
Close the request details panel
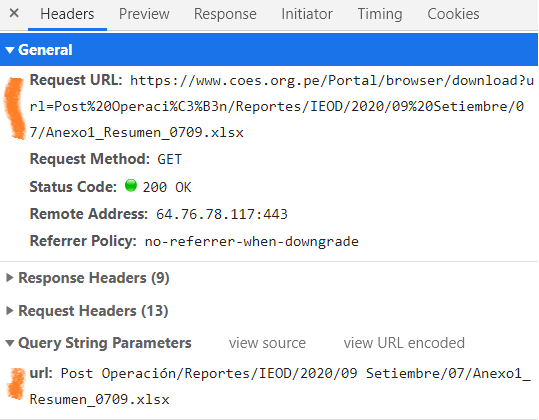[14, 13]
